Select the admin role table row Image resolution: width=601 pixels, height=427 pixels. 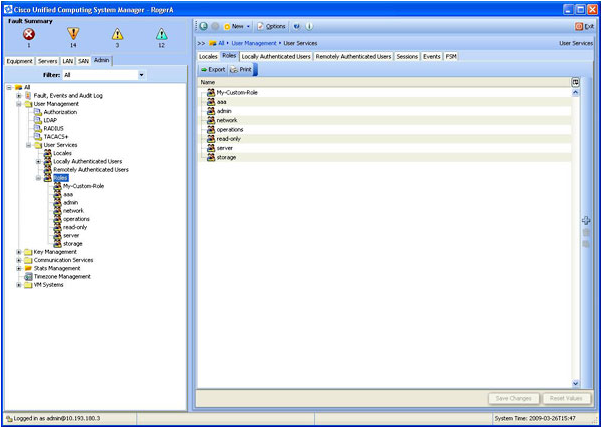384,111
